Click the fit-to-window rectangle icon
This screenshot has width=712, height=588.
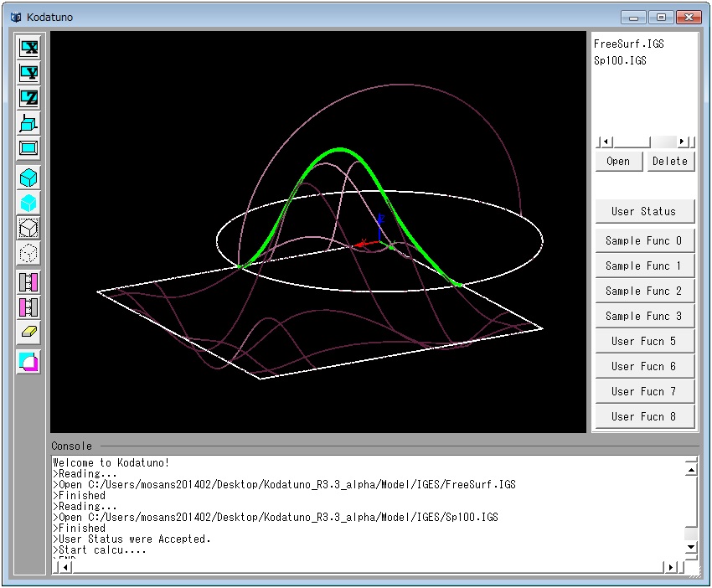click(x=28, y=148)
